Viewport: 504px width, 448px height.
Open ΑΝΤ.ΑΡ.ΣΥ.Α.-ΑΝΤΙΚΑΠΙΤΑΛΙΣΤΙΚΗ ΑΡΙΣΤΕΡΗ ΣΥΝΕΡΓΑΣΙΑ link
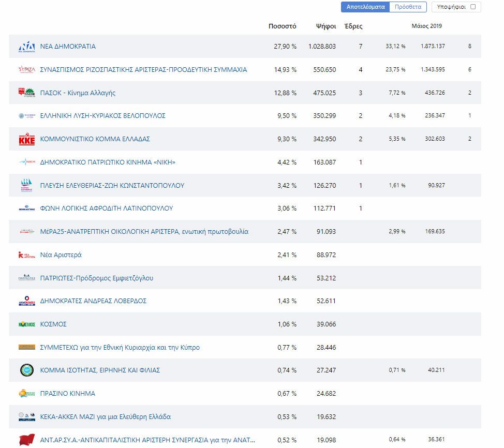click(x=147, y=440)
